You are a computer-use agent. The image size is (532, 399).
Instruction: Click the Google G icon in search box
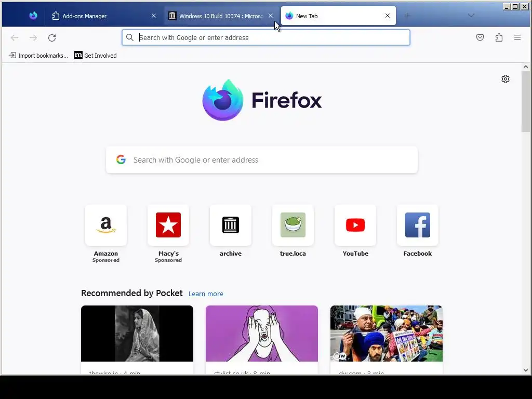121,159
